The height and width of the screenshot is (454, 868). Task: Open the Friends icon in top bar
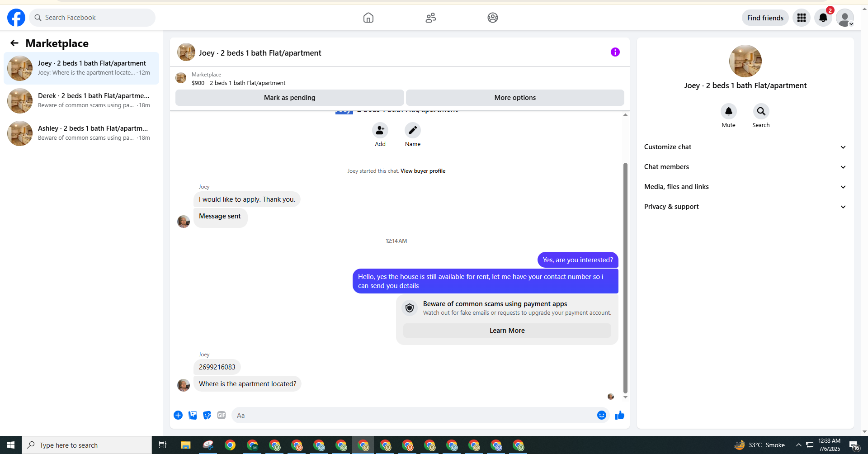(x=431, y=18)
